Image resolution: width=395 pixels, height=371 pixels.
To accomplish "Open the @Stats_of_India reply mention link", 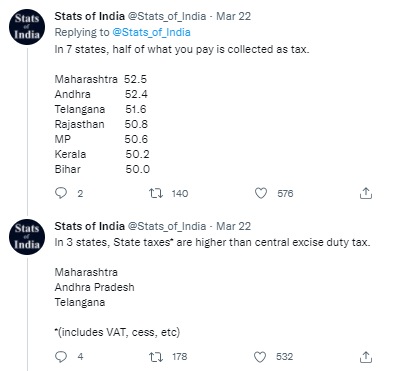I will tap(151, 32).
